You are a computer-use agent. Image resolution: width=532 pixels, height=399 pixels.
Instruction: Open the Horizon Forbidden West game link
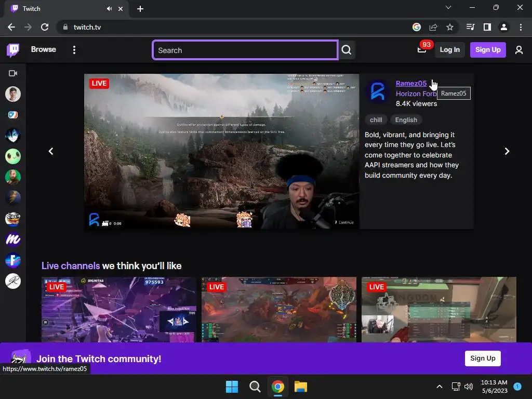point(416,94)
